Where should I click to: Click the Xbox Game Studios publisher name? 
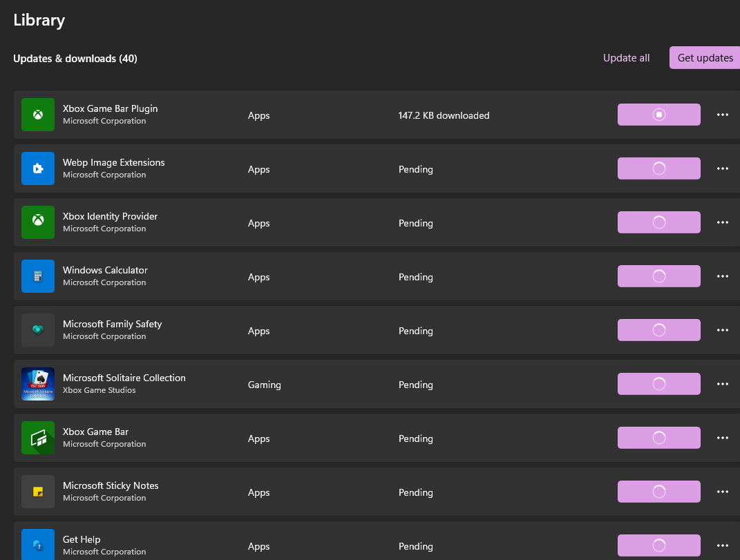pyautogui.click(x=99, y=390)
